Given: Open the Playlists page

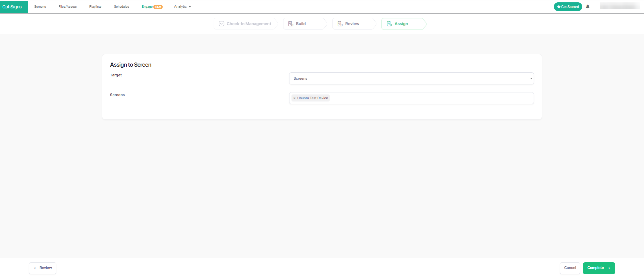Looking at the screenshot, I should [x=95, y=7].
